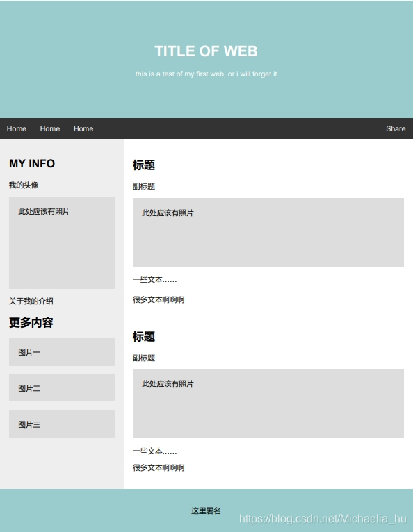The image size is (413, 532).
Task: Select the 'TITLE OF WEB' heading
Action: tap(206, 51)
